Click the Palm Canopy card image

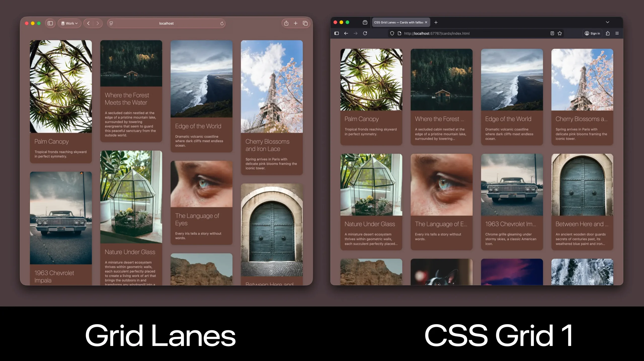(61, 87)
